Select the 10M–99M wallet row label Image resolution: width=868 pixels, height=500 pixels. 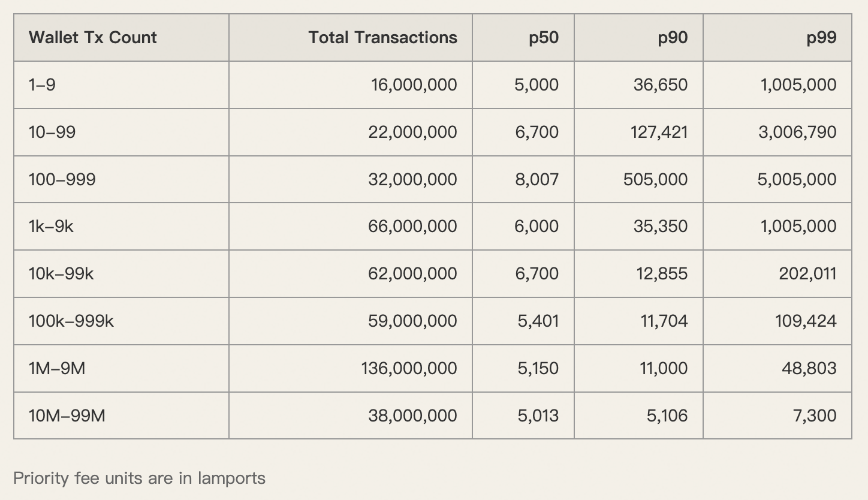(67, 415)
